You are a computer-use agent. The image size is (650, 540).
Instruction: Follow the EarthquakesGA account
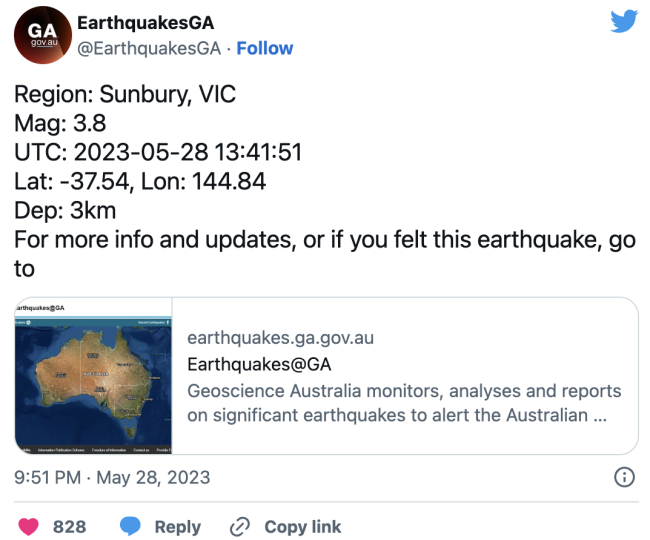(x=264, y=48)
